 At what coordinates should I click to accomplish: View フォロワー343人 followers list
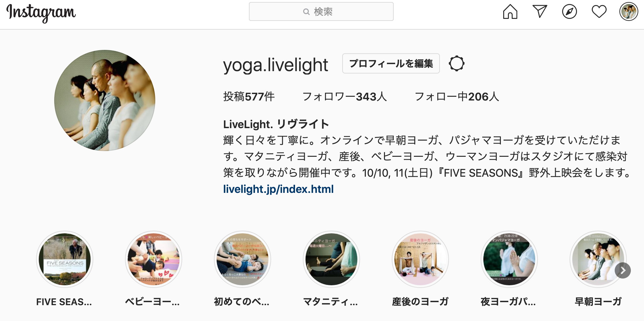pyautogui.click(x=344, y=97)
